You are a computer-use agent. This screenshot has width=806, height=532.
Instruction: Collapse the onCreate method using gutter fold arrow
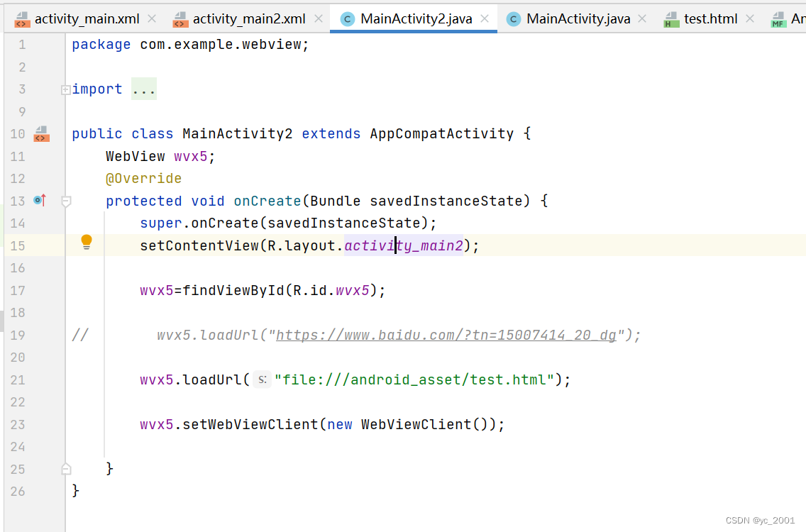66,201
